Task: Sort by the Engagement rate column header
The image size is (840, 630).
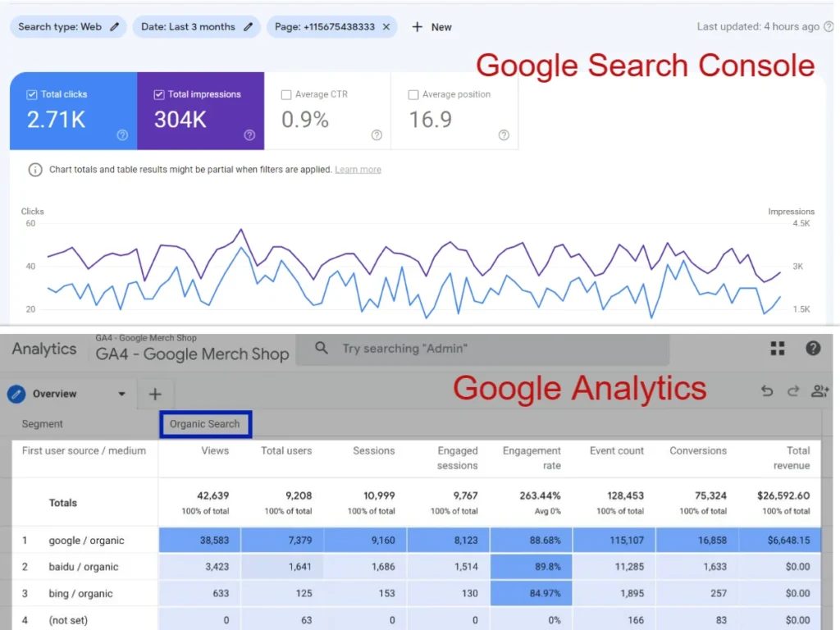Action: 532,458
